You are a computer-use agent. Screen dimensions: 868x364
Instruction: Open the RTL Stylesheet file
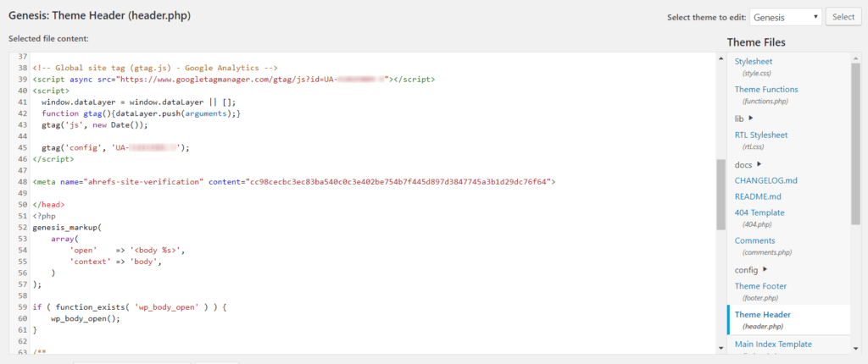pos(761,135)
